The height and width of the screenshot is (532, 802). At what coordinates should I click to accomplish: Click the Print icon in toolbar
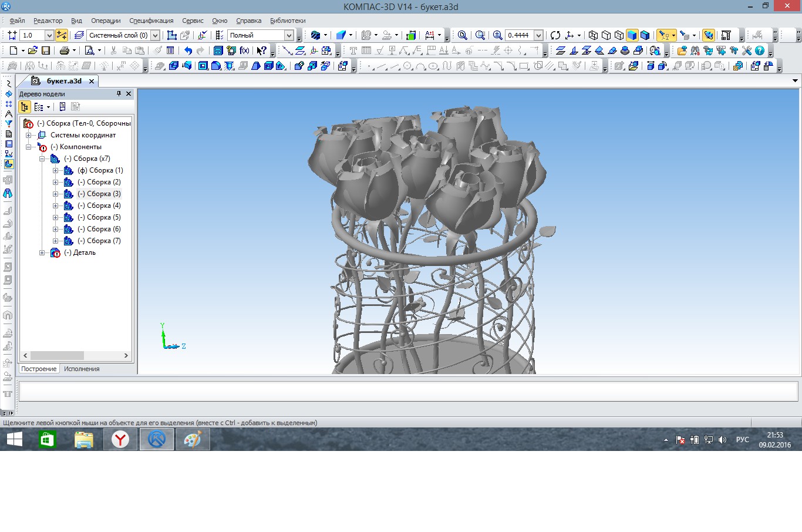(x=65, y=50)
